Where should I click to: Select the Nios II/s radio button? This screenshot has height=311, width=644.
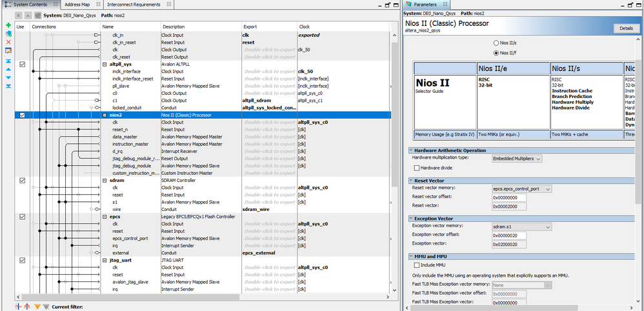point(496,43)
